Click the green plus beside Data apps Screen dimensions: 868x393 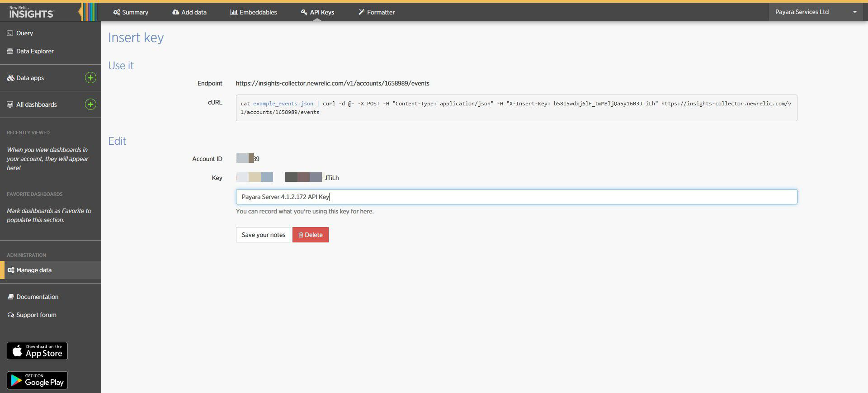tap(90, 78)
